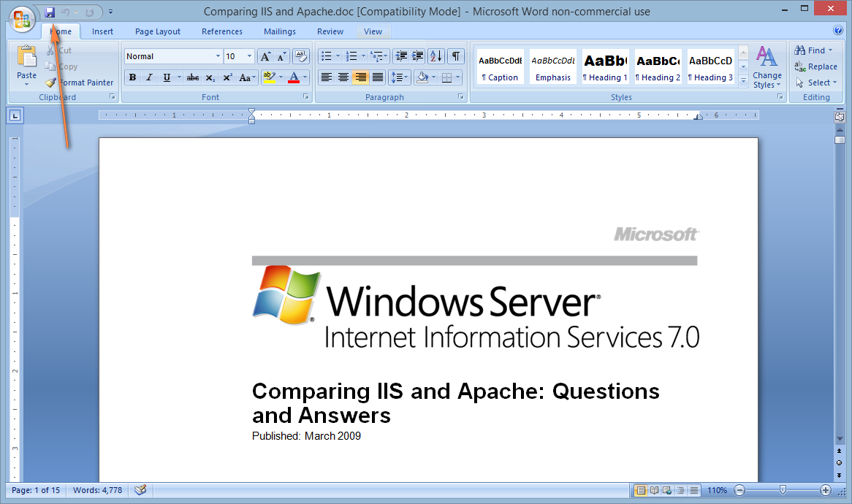Click the Change Case Aa icon
This screenshot has width=852, height=504.
click(246, 77)
